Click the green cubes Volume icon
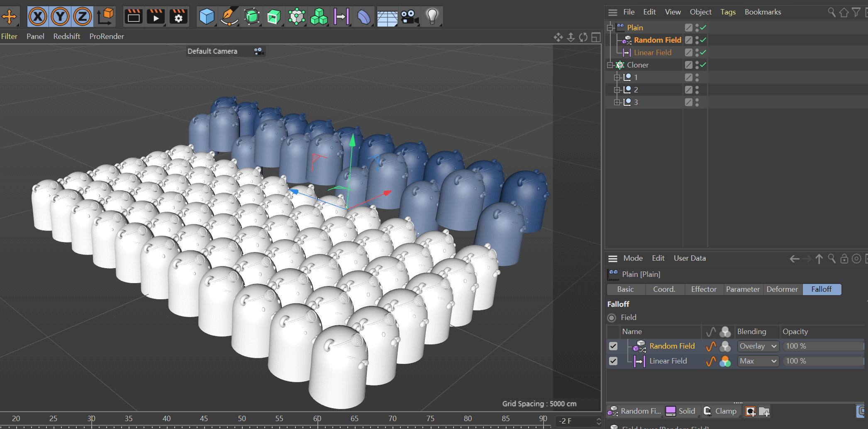Screen dimensions: 868x429 tap(319, 17)
